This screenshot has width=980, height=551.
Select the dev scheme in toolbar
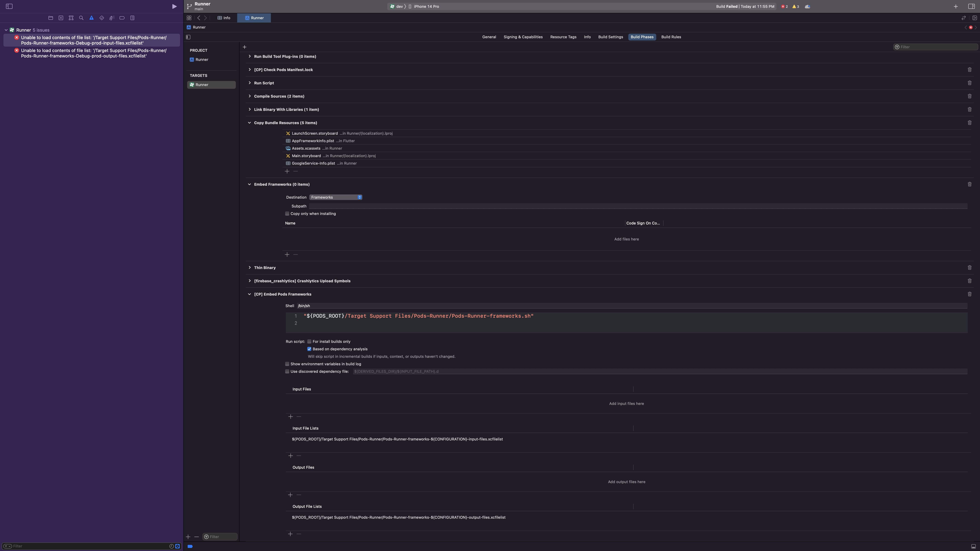point(396,6)
